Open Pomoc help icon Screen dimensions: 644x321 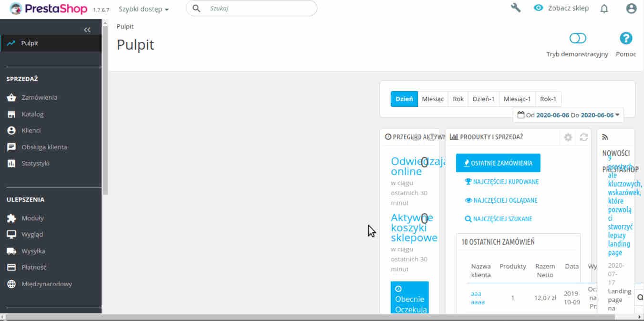[626, 38]
